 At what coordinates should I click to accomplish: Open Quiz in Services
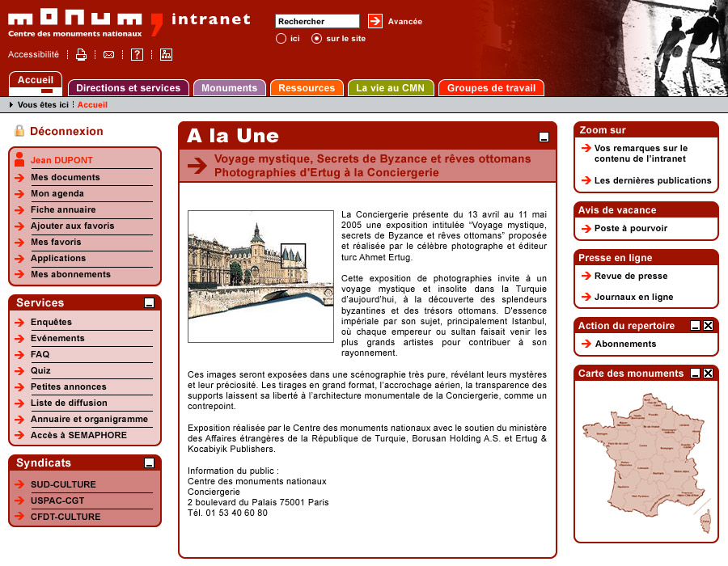click(40, 370)
